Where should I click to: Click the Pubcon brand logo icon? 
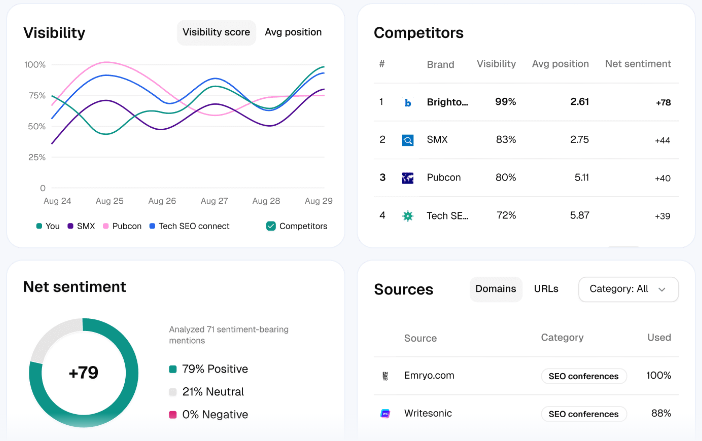(x=408, y=178)
